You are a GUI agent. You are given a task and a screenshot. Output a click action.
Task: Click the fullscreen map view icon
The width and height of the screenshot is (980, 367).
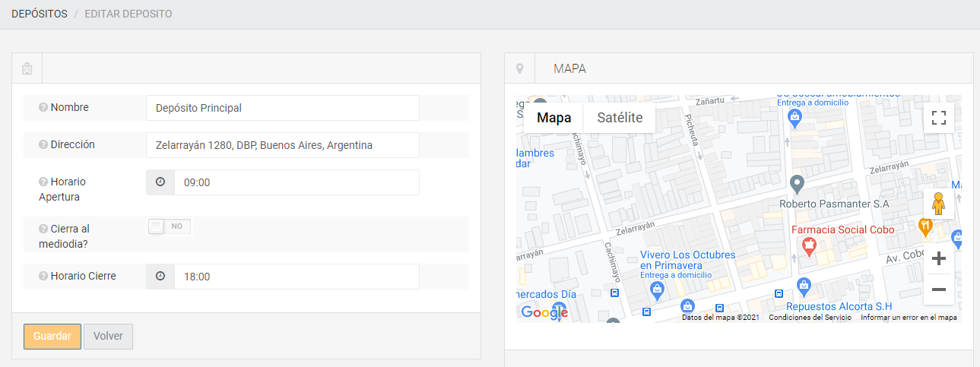pos(938,118)
